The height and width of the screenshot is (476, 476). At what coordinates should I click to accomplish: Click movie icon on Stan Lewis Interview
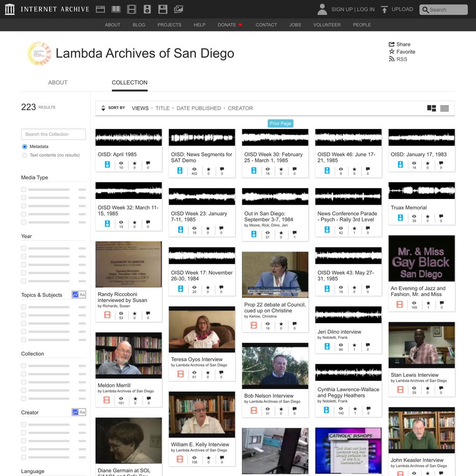[400, 389]
